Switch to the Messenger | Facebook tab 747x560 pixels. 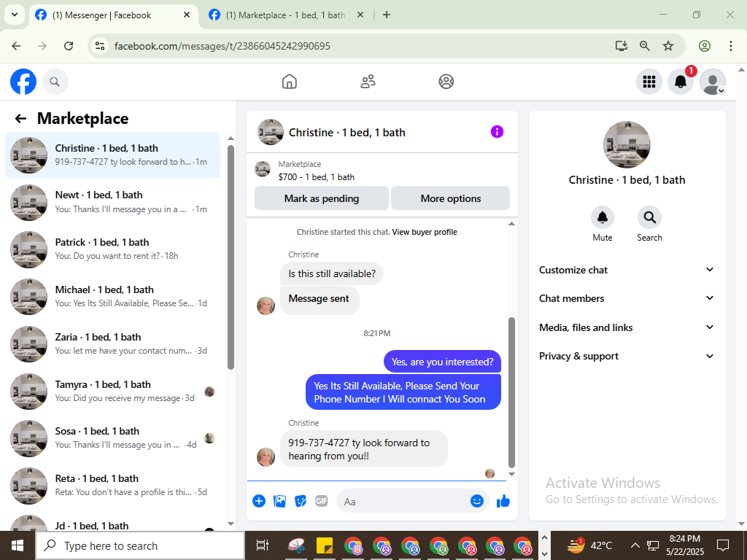point(114,15)
